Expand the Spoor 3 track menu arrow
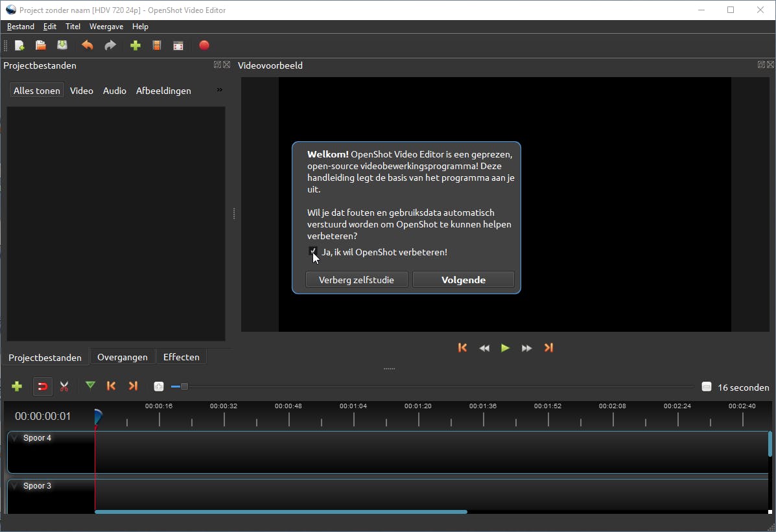Viewport: 776px width, 532px height. [15, 487]
